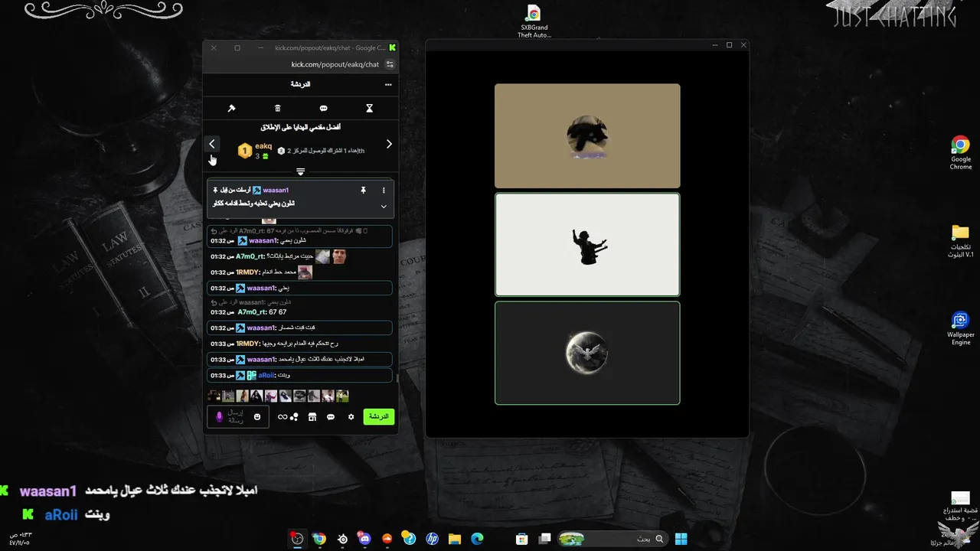The width and height of the screenshot is (980, 551).
Task: Open the Wallpaper Engine desktop shortcut
Action: click(x=961, y=328)
